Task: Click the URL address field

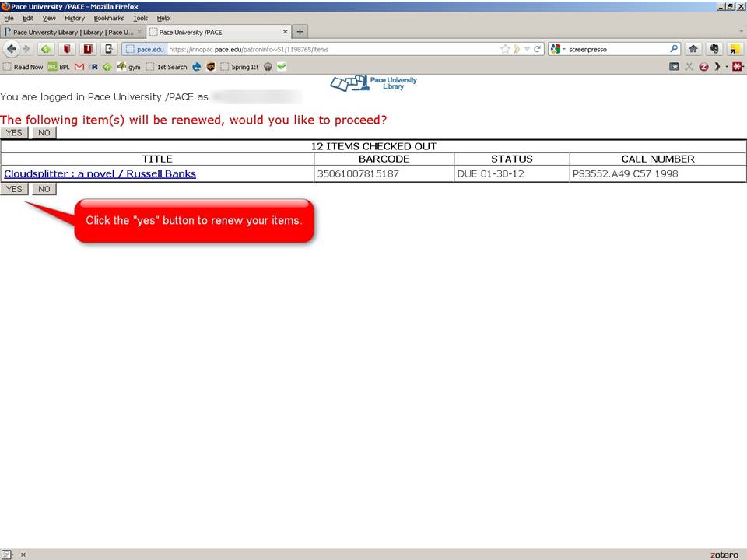Action: [334, 49]
